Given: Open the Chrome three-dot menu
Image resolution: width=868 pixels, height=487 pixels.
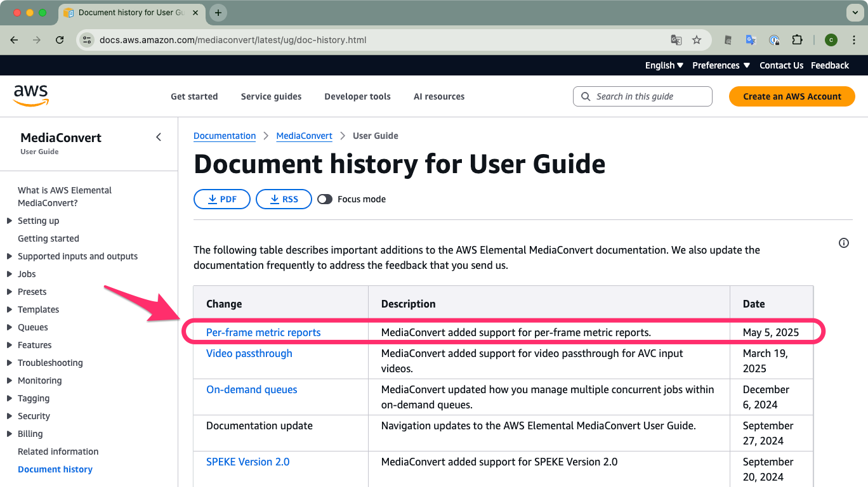Looking at the screenshot, I should 853,40.
